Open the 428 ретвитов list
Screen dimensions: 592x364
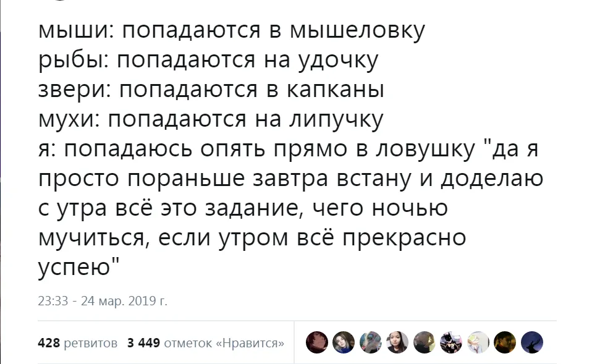click(x=77, y=343)
